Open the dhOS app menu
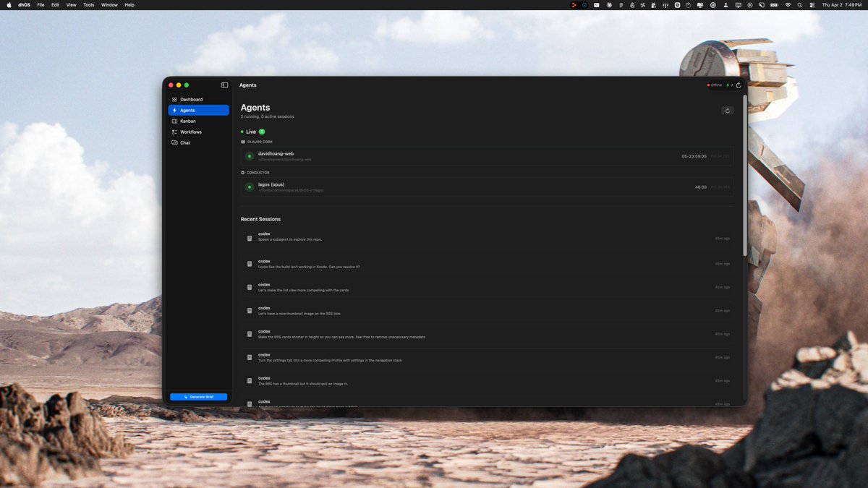Viewport: 868px width, 488px height. 25,4
